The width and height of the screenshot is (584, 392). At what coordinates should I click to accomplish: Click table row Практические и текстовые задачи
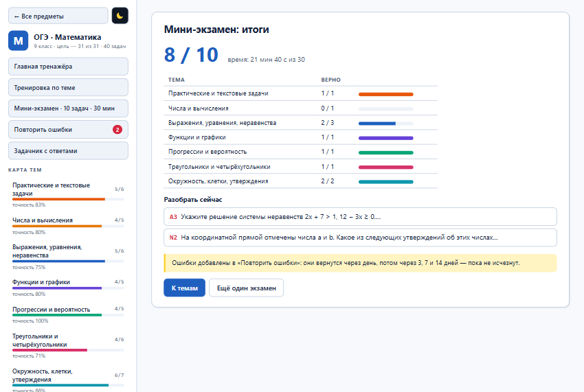(x=300, y=93)
